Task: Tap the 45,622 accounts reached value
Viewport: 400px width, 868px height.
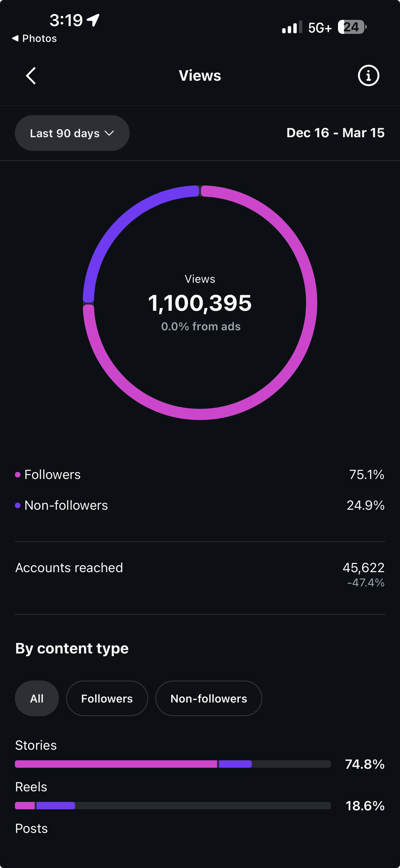Action: tap(364, 568)
